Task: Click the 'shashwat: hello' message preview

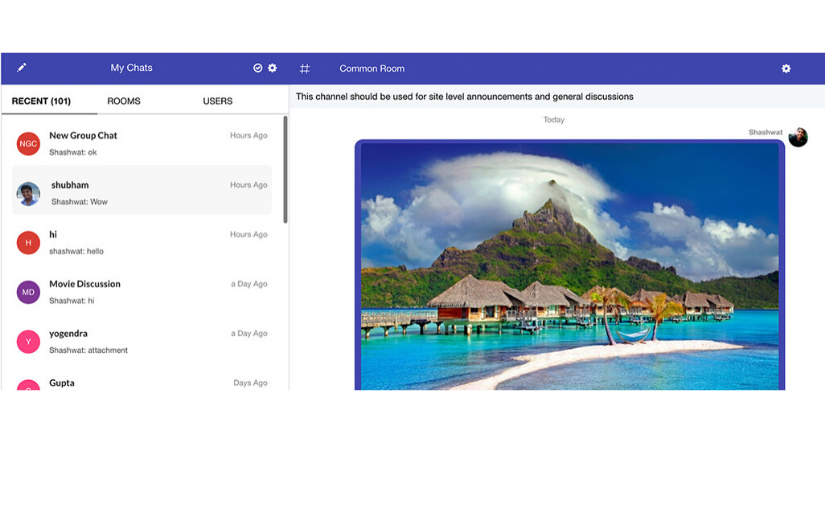Action: [76, 251]
